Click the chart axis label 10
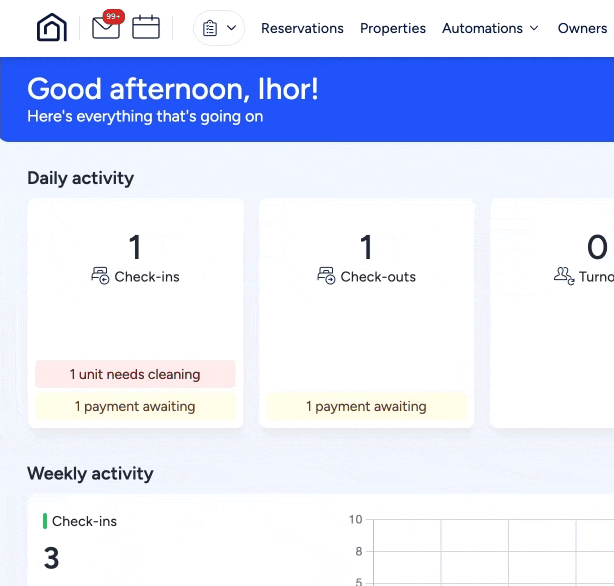614x586 pixels. (x=356, y=519)
